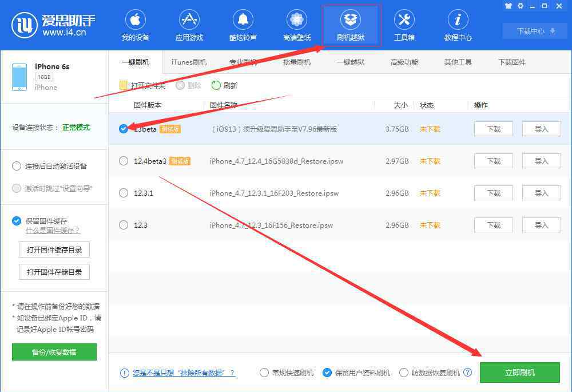
Task: Switch to the 高级功能 tab
Action: pyautogui.click(x=404, y=62)
